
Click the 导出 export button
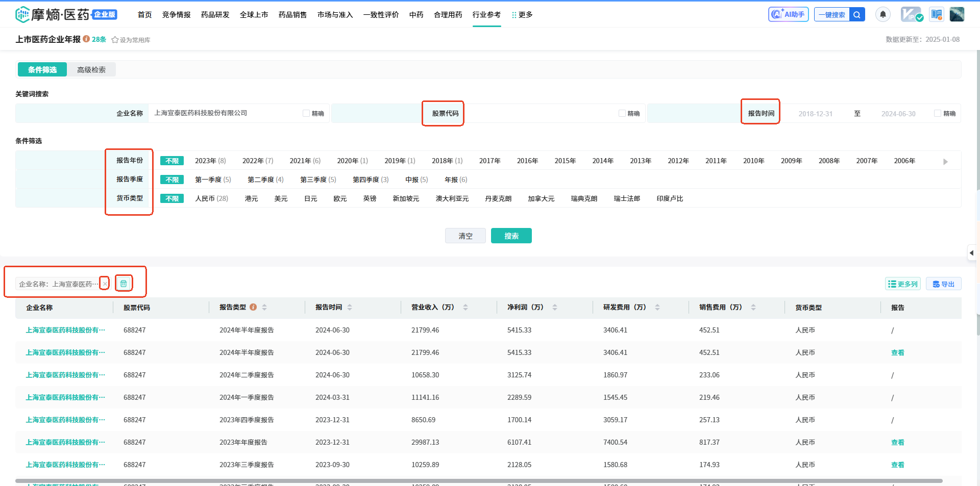[x=944, y=284]
